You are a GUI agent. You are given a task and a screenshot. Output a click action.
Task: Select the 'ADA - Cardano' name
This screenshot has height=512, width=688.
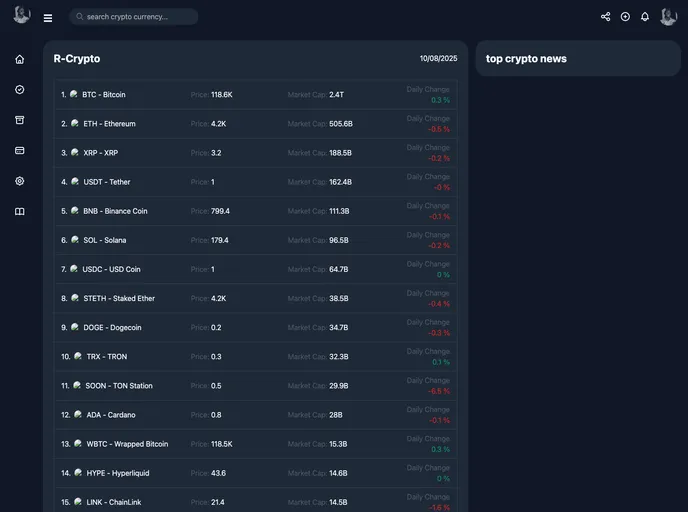[x=111, y=415]
